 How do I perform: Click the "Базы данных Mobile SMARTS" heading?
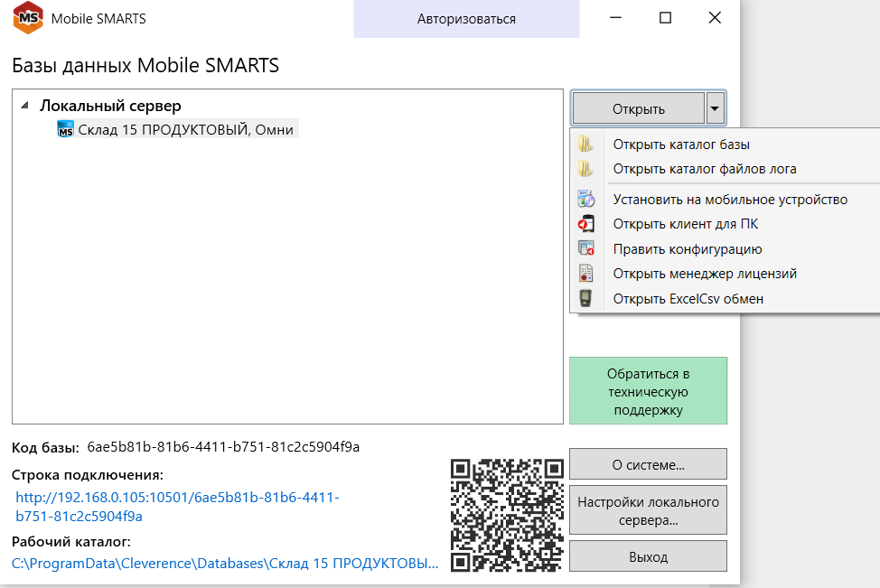tap(145, 65)
